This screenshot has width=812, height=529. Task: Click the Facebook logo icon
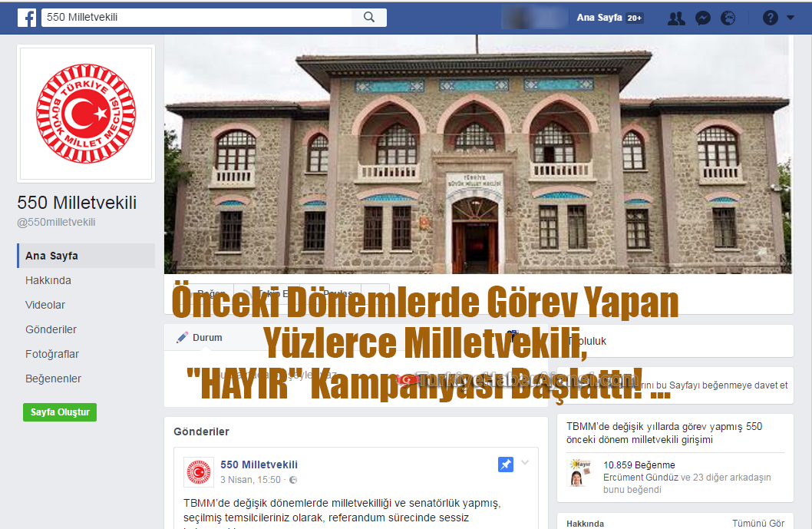27,17
